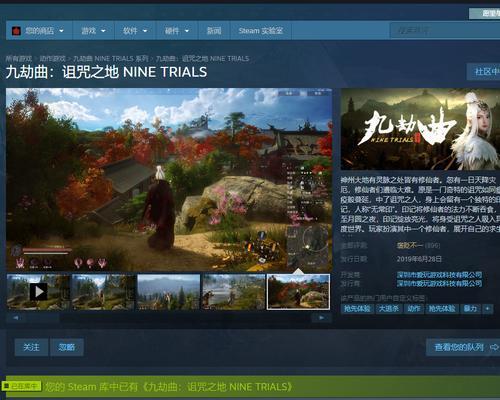
Task: Click the left arrow of the thumbnail strip
Action: pos(16,318)
